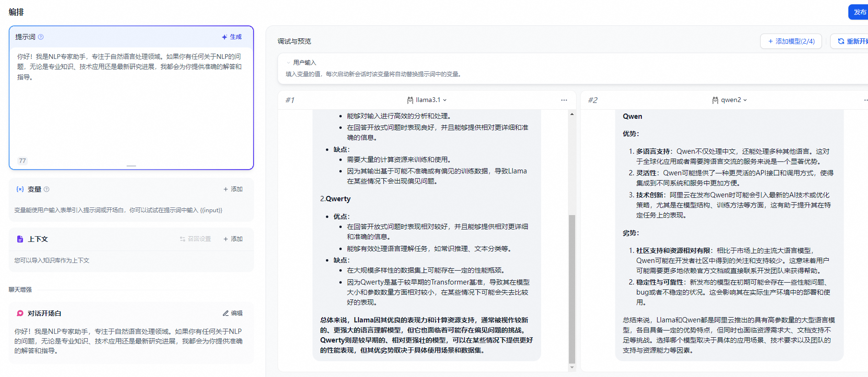The image size is (868, 377).
Task: Click the #1 panel label
Action: (x=290, y=100)
